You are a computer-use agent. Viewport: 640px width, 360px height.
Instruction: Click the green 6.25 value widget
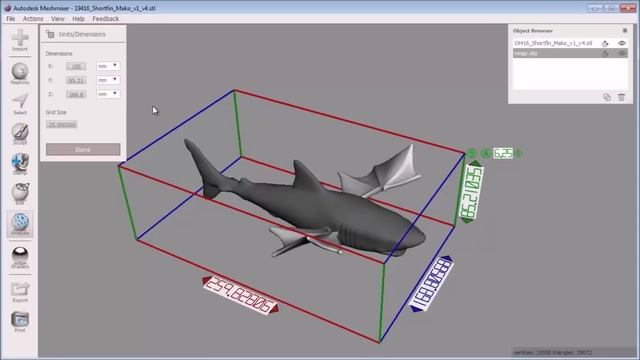tap(503, 153)
